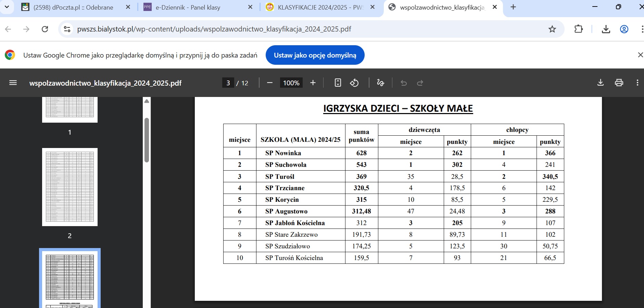Open the PDF annotation draw tool
This screenshot has height=308, width=644.
point(380,83)
